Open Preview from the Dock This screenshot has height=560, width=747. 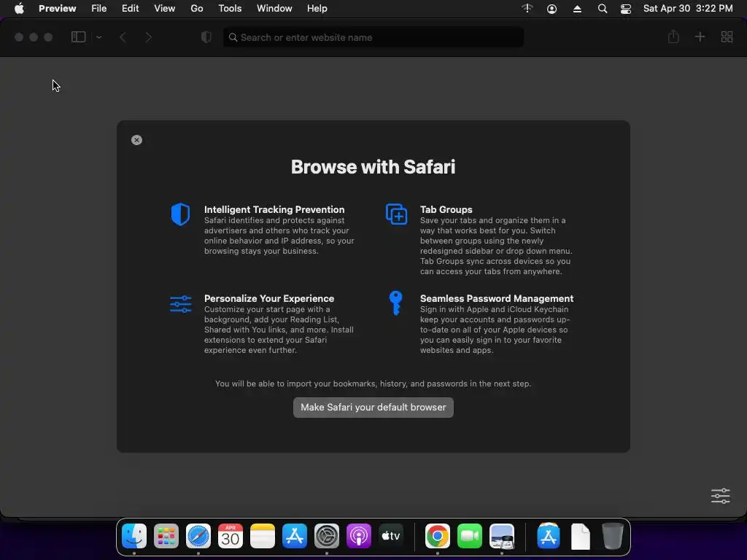[502, 536]
